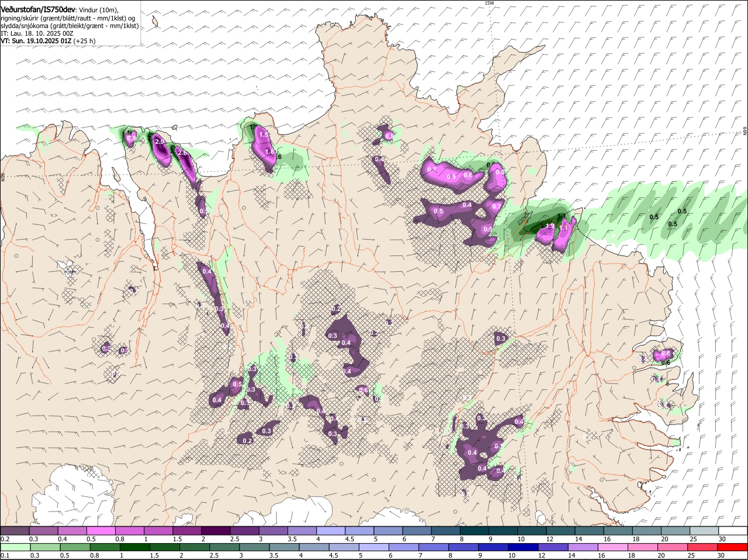Select the navy 10 swatch in the rain legend

523,547
